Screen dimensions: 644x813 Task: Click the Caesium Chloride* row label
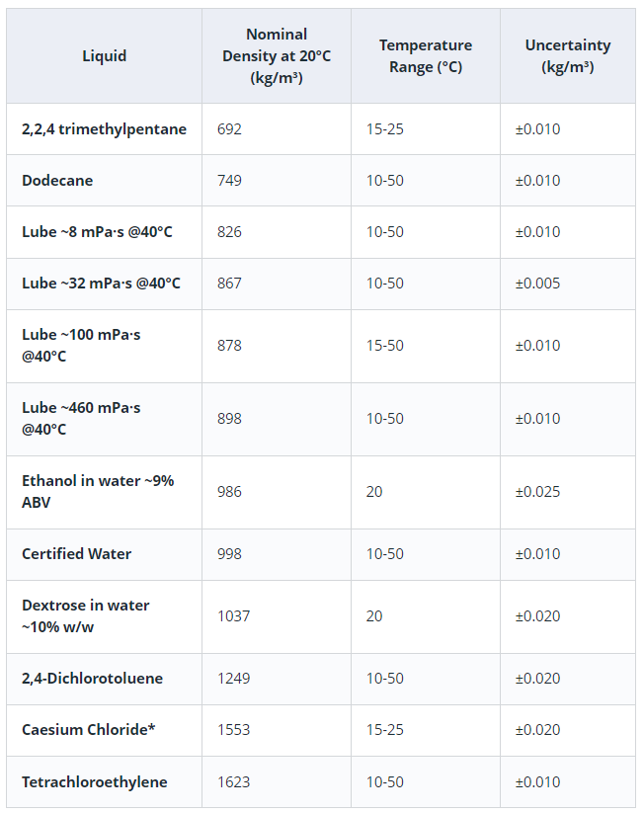point(89,730)
